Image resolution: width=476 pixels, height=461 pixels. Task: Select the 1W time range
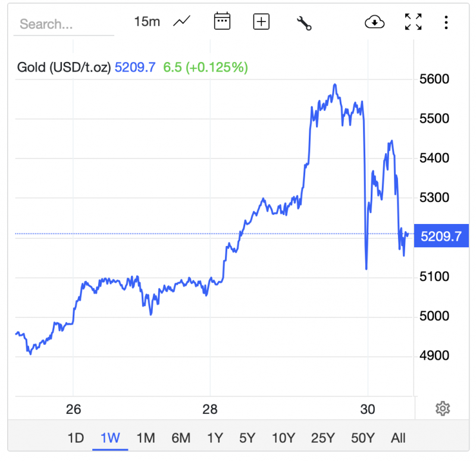pyautogui.click(x=110, y=438)
